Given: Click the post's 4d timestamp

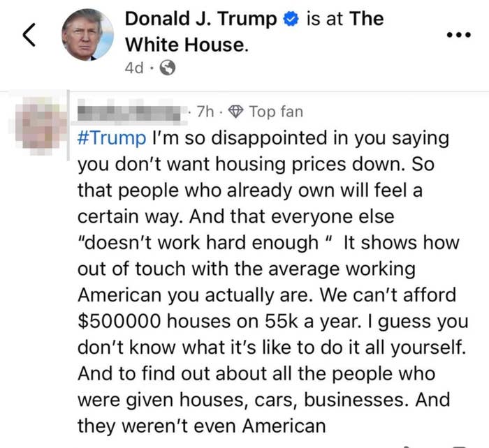Looking at the screenshot, I should click(134, 68).
